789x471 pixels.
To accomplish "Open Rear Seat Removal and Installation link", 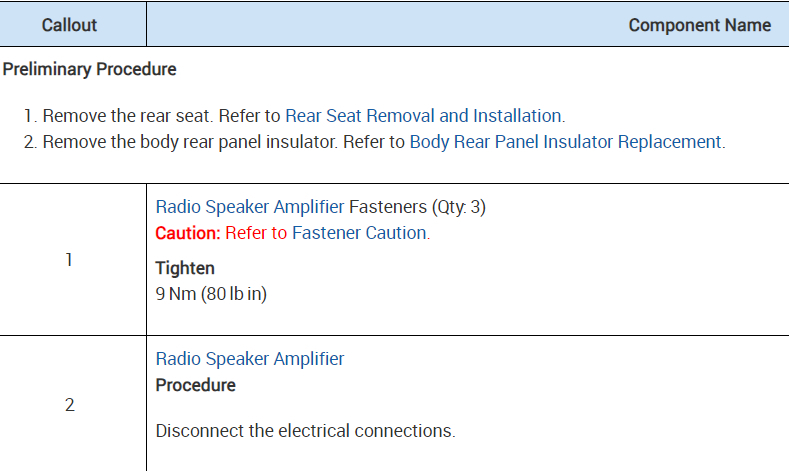I will pos(424,115).
